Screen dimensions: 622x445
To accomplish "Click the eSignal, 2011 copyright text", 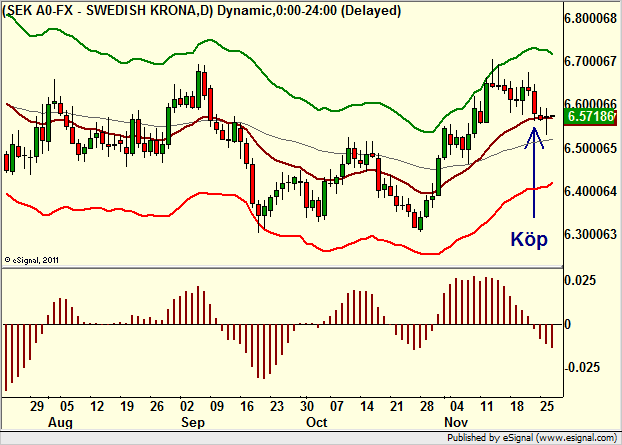I will pos(32,260).
